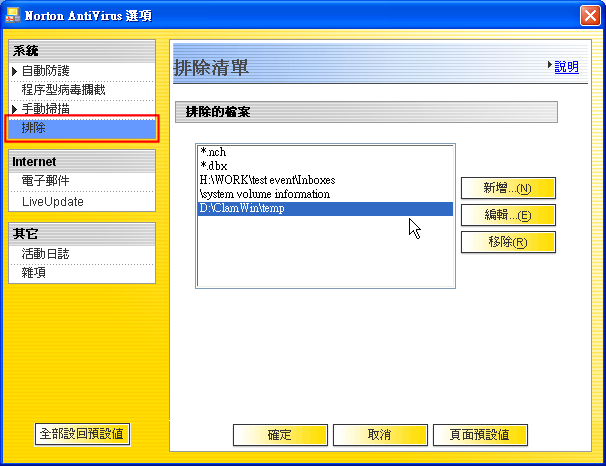The height and width of the screenshot is (466, 606).
Task: Open the LiveUpdate settings page
Action: point(53,202)
